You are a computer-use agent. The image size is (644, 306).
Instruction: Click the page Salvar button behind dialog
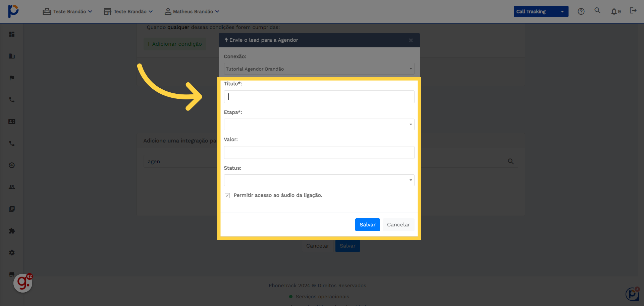[x=347, y=246]
